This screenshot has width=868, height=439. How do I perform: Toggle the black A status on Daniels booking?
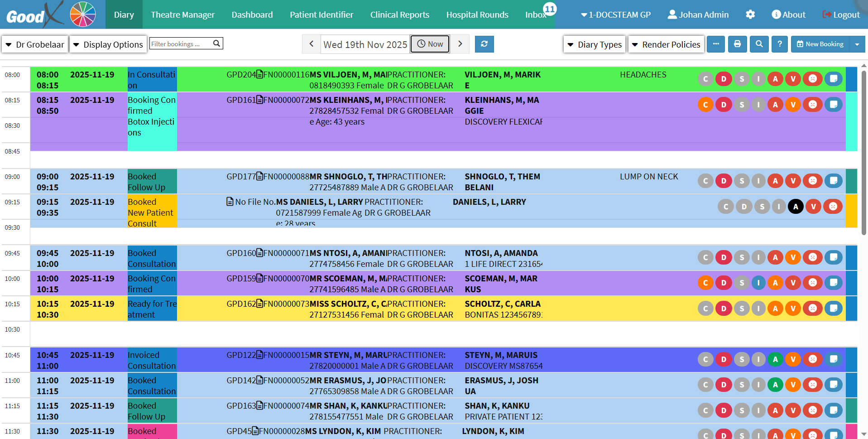(796, 207)
